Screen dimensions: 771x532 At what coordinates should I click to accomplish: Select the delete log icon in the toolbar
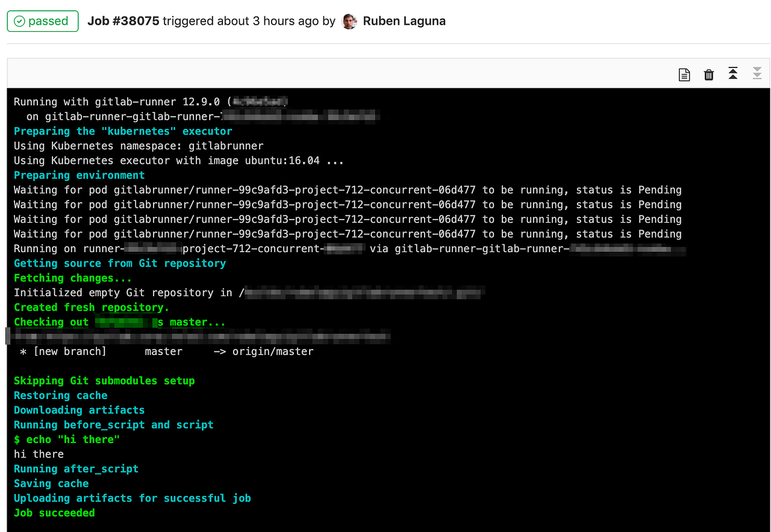(x=709, y=73)
